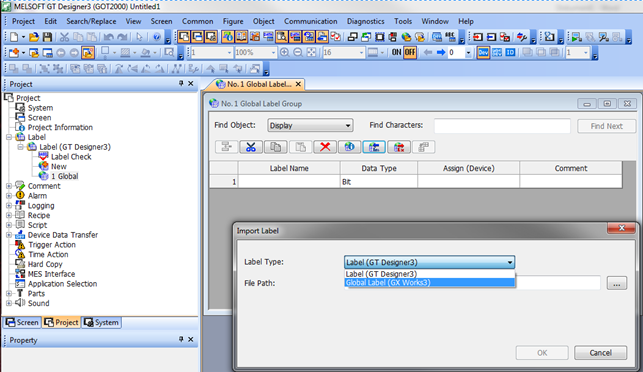Select 1 Global in project tree
The image size is (643, 372).
64,176
